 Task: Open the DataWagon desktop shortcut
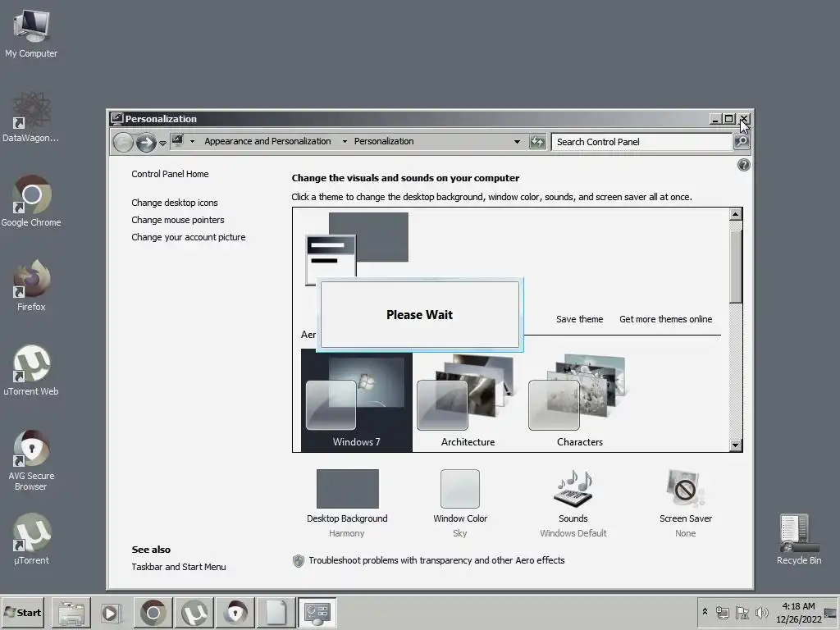[31, 117]
